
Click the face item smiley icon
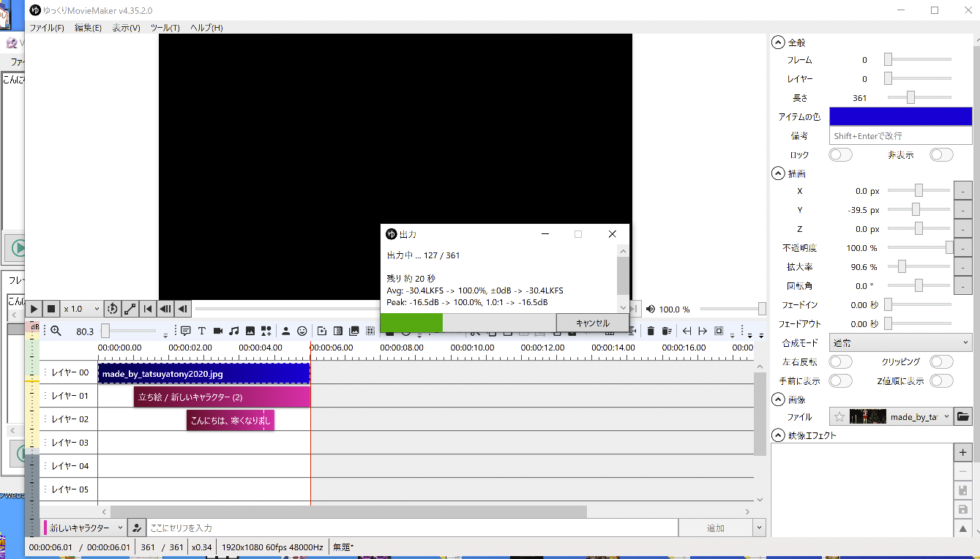(302, 331)
